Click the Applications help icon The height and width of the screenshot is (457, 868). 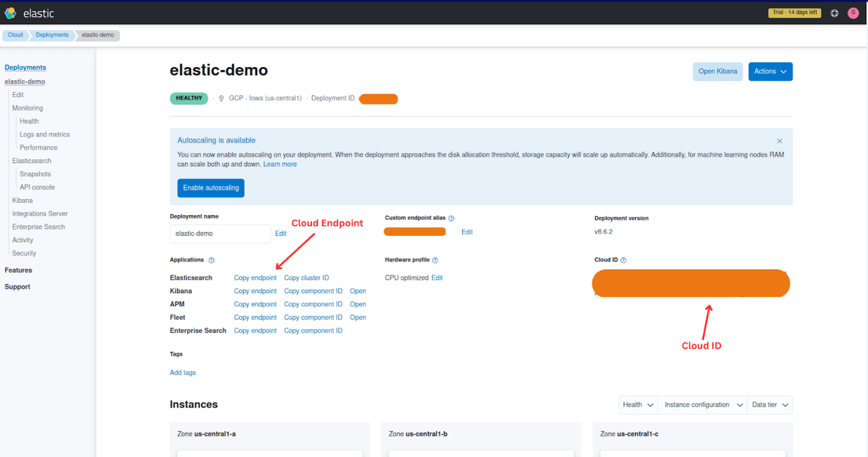[211, 260]
